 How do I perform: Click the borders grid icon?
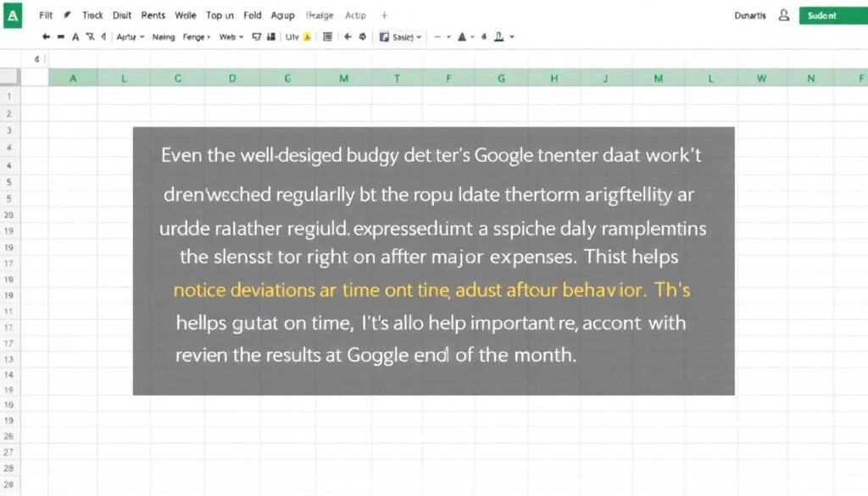[x=328, y=36]
